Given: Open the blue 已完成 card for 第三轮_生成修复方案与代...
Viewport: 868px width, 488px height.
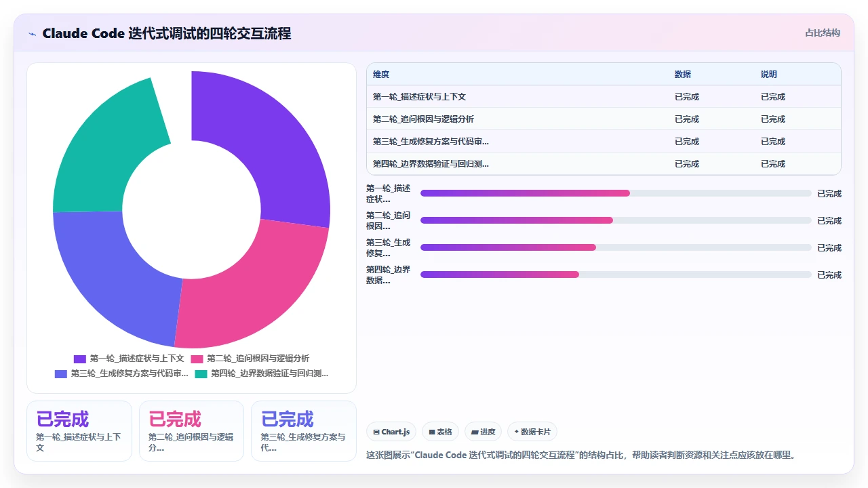Looking at the screenshot, I should pyautogui.click(x=304, y=431).
